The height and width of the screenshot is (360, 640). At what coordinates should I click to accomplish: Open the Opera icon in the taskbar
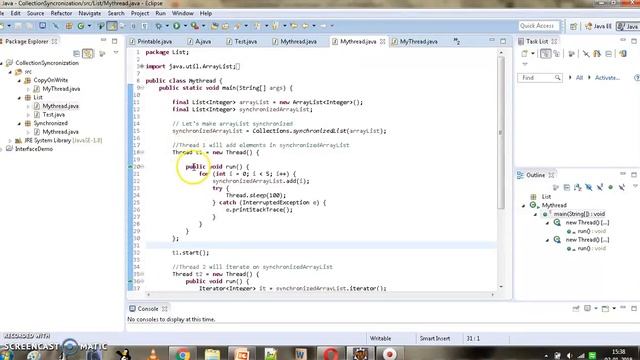click(331, 354)
